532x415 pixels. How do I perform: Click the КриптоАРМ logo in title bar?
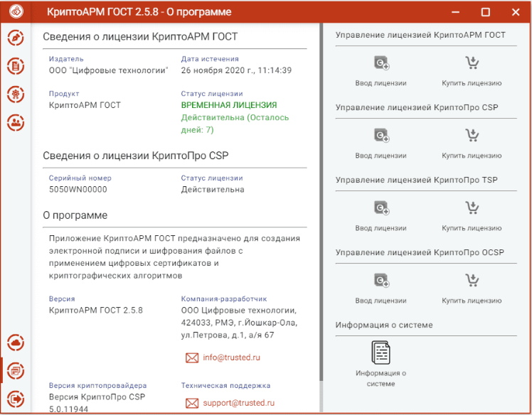point(16,11)
